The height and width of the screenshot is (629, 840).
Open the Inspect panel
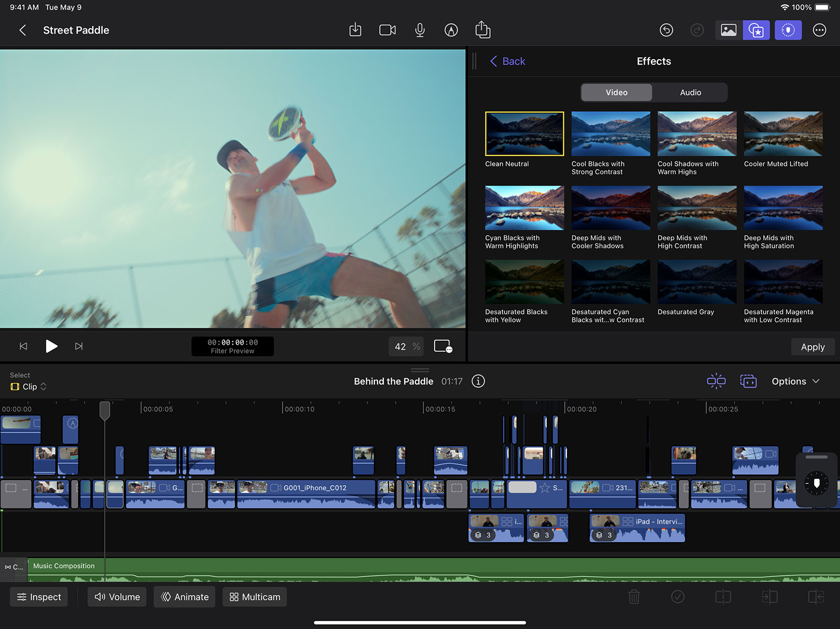(38, 596)
